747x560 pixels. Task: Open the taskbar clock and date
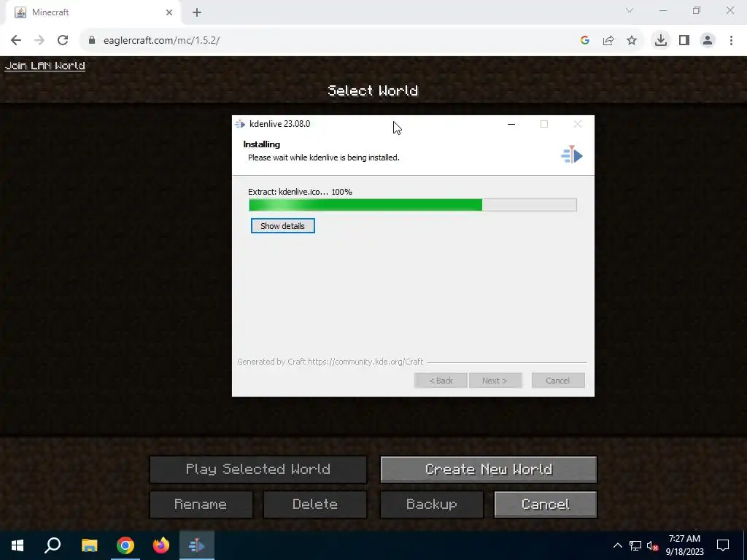coord(684,545)
